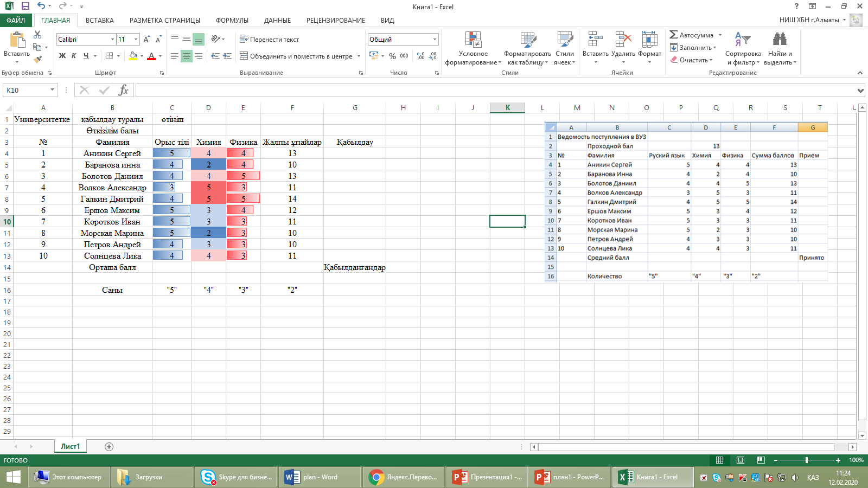868x488 pixels.
Task: Save the workbook with the floppy icon
Action: (25, 7)
